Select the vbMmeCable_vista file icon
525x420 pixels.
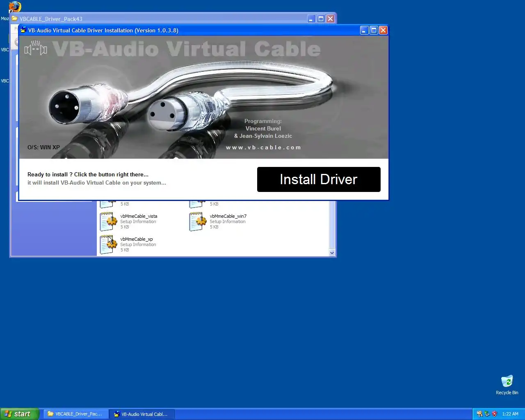(108, 221)
